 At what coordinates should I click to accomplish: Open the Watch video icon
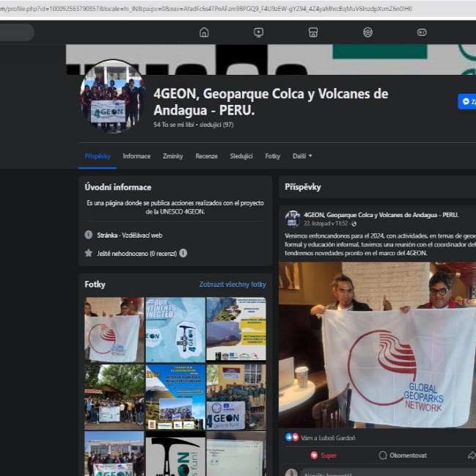click(x=258, y=32)
